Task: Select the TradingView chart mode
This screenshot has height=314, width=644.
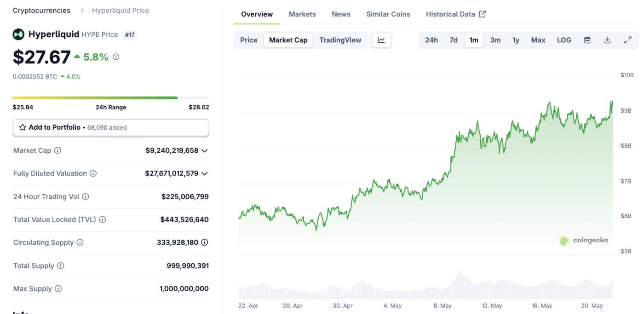Action: coord(340,40)
